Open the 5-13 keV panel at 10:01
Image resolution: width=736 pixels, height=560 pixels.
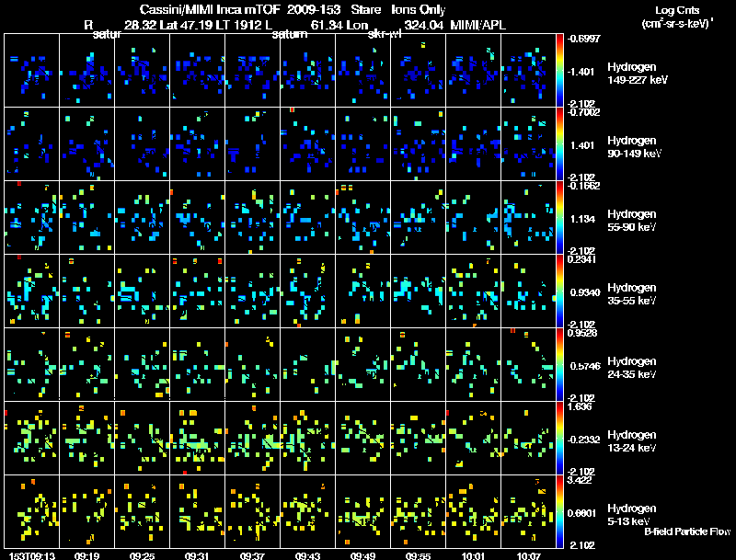click(473, 511)
